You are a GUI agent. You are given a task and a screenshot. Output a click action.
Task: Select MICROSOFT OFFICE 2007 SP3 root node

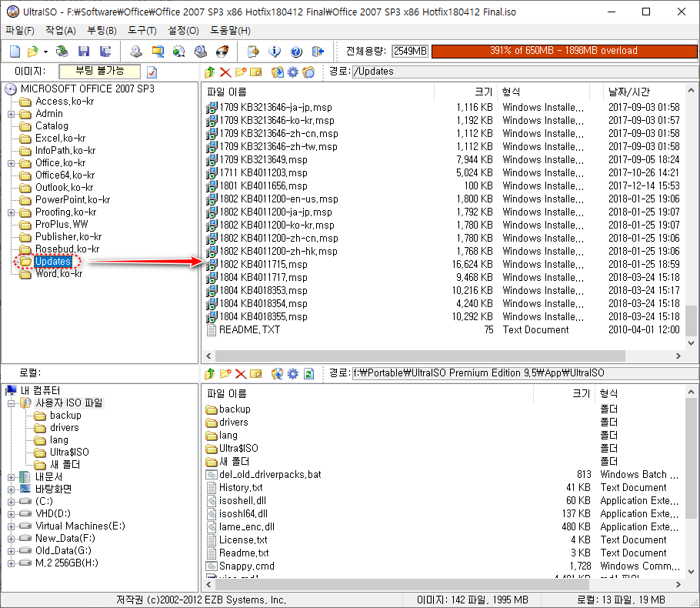point(88,89)
